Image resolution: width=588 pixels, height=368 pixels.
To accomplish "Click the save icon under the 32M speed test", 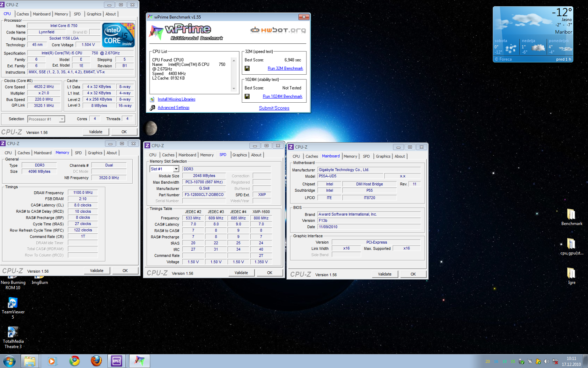I will pos(247,68).
